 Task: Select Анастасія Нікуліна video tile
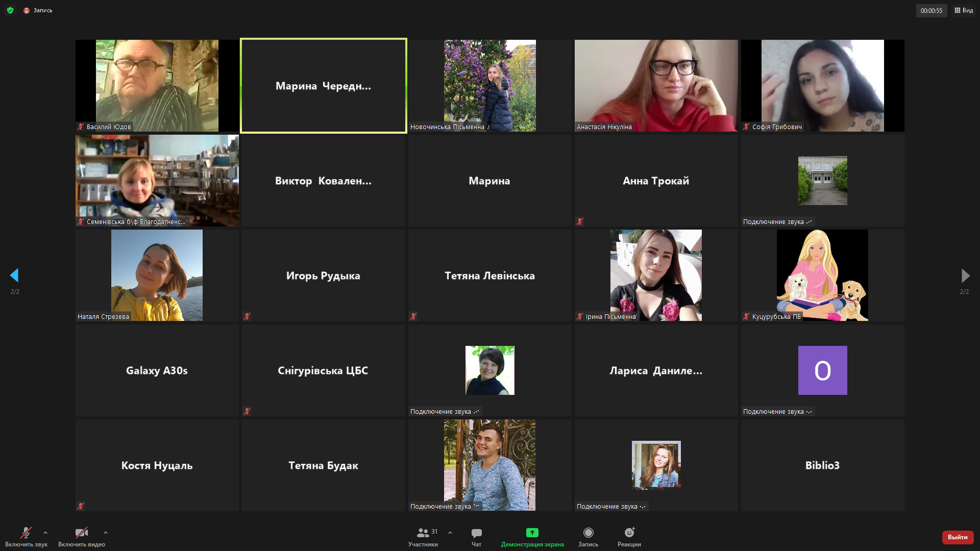[656, 85]
